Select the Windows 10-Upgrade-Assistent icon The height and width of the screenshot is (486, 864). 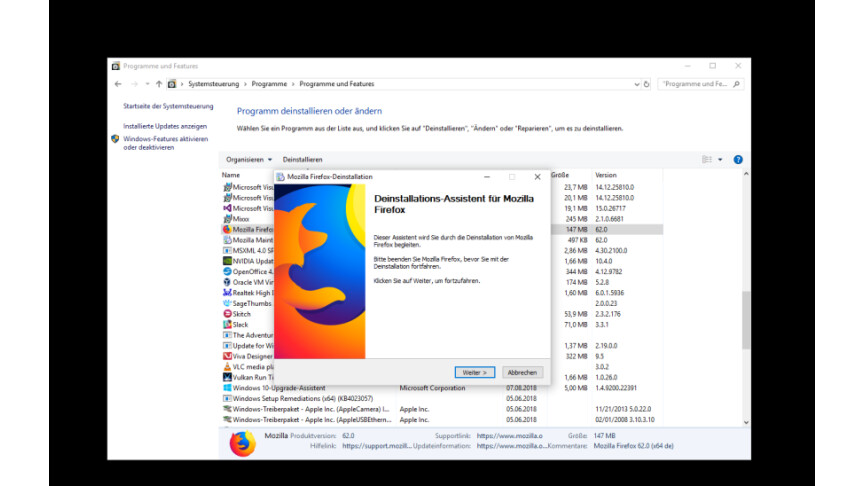click(x=227, y=388)
